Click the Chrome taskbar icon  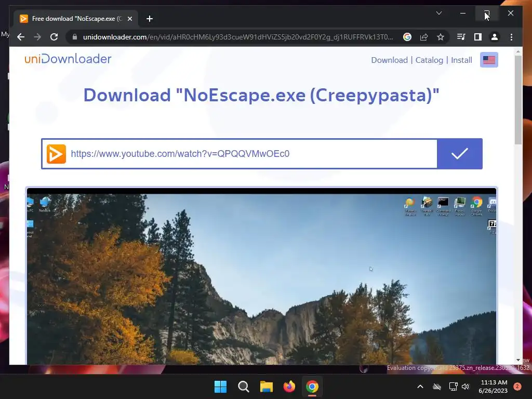click(312, 387)
